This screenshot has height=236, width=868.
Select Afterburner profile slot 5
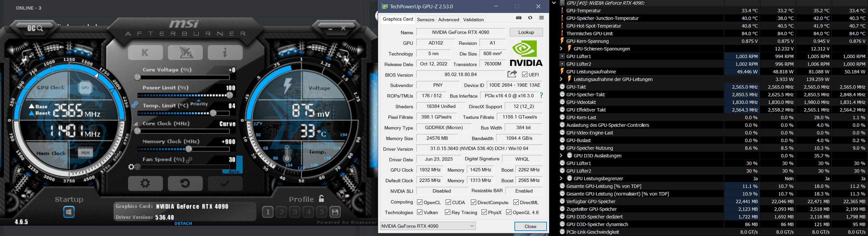[322, 212]
